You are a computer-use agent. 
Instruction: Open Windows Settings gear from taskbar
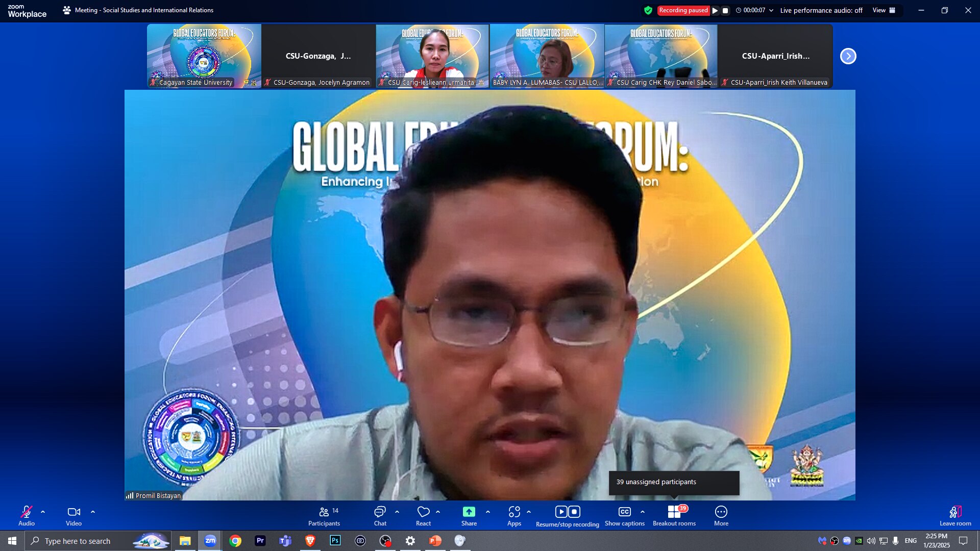pos(410,541)
